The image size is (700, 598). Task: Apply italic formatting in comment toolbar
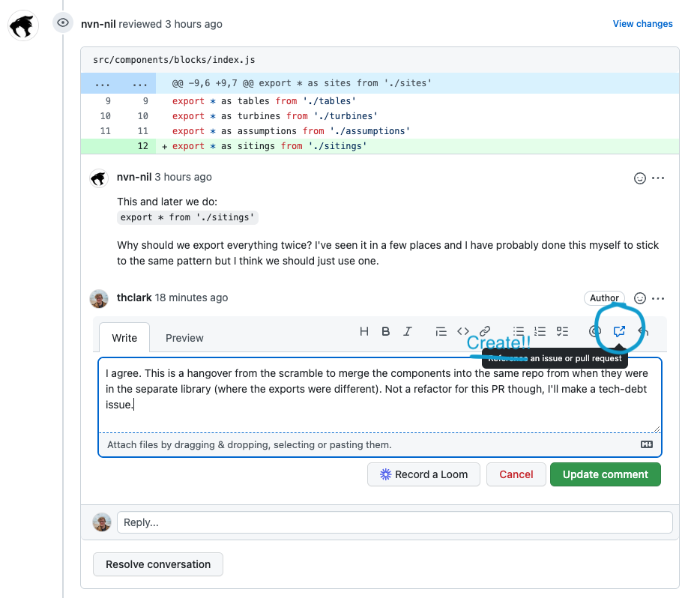408,331
